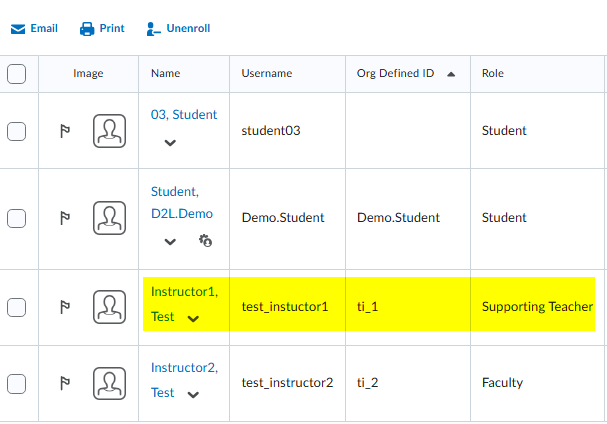Toggle the select-all checkbox in header
The height and width of the screenshot is (424, 607).
click(16, 74)
